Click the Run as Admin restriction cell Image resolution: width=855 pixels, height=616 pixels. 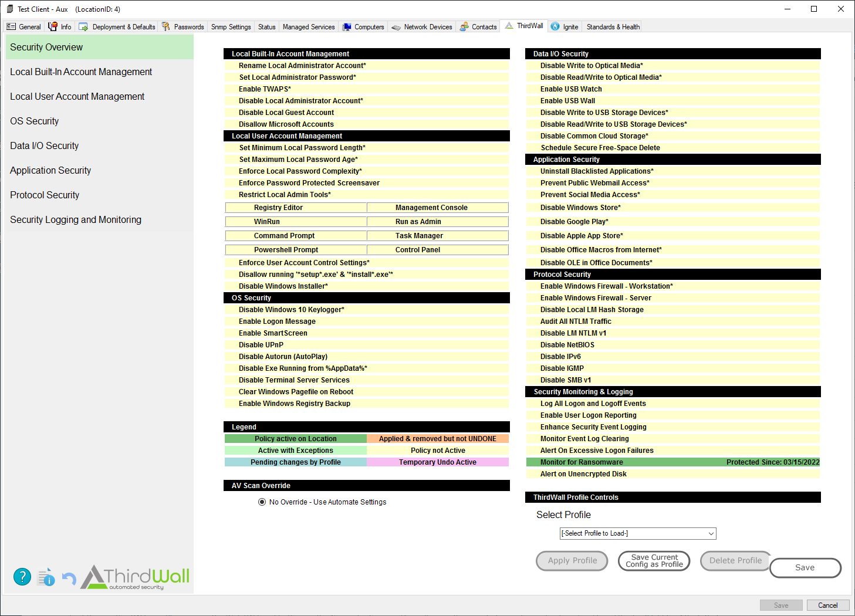click(x=438, y=222)
